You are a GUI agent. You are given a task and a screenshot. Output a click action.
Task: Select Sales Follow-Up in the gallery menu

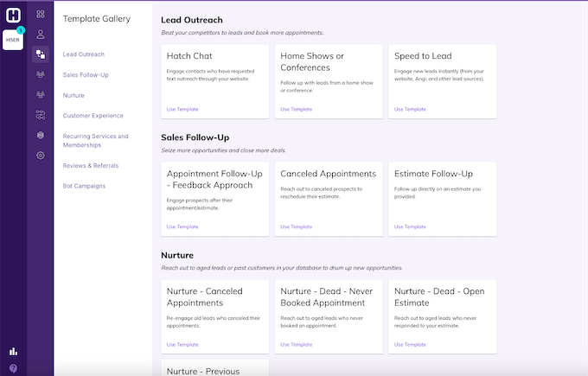click(86, 74)
